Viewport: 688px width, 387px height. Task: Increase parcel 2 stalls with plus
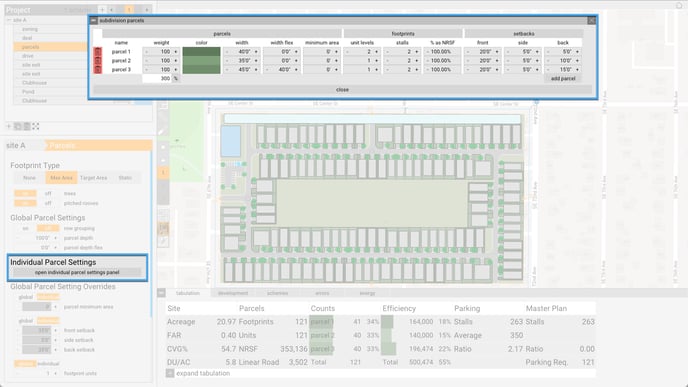pos(417,61)
